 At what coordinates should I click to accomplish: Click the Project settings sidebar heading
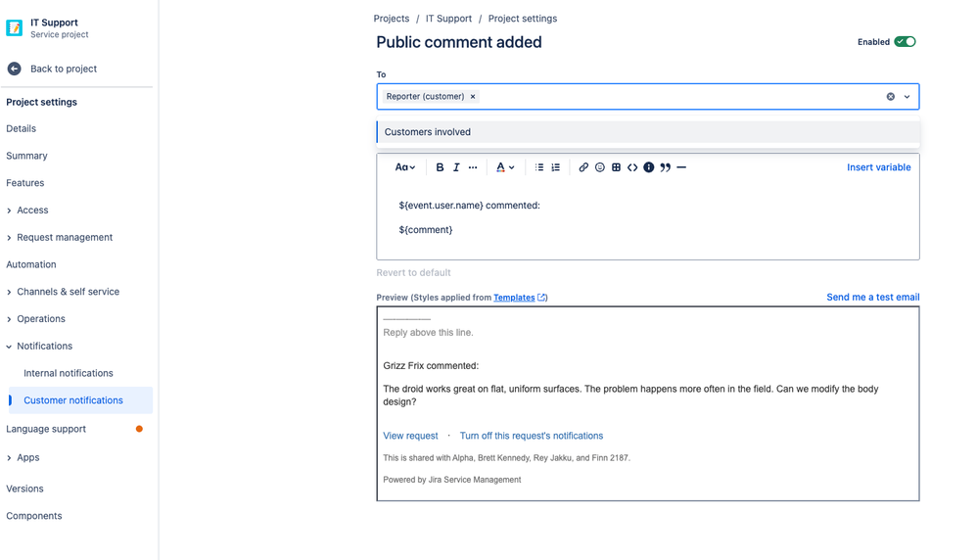click(x=42, y=102)
